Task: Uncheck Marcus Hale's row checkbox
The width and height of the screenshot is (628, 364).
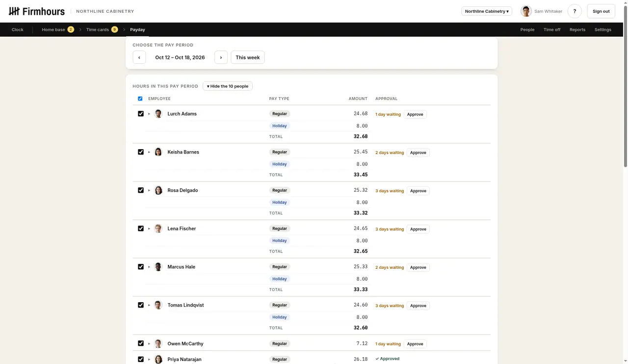Action: pyautogui.click(x=141, y=267)
